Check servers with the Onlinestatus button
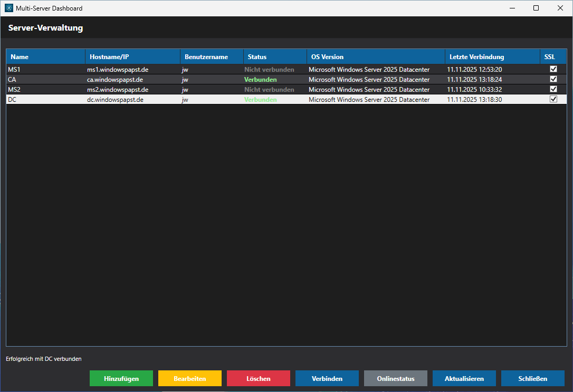The height and width of the screenshot is (392, 573). 396,378
